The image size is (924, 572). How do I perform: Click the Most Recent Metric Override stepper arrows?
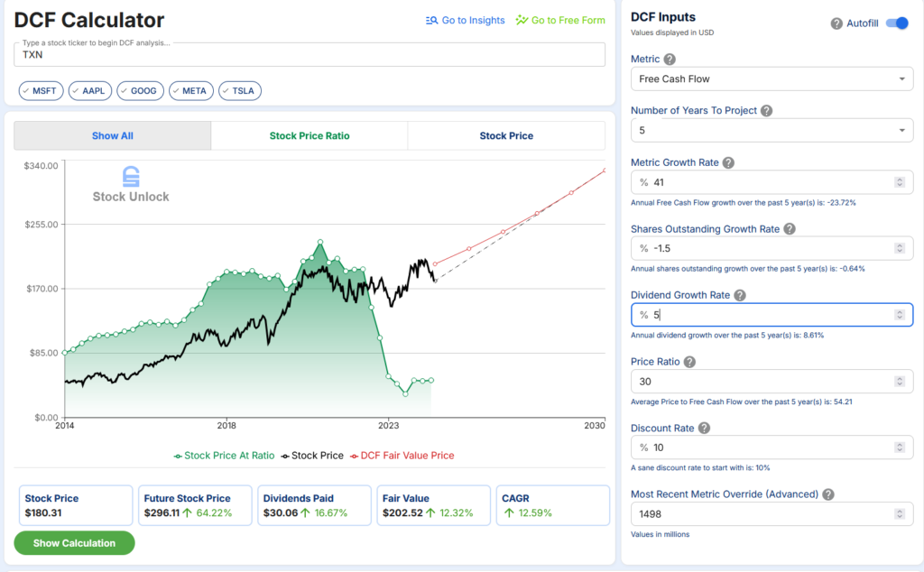[900, 514]
